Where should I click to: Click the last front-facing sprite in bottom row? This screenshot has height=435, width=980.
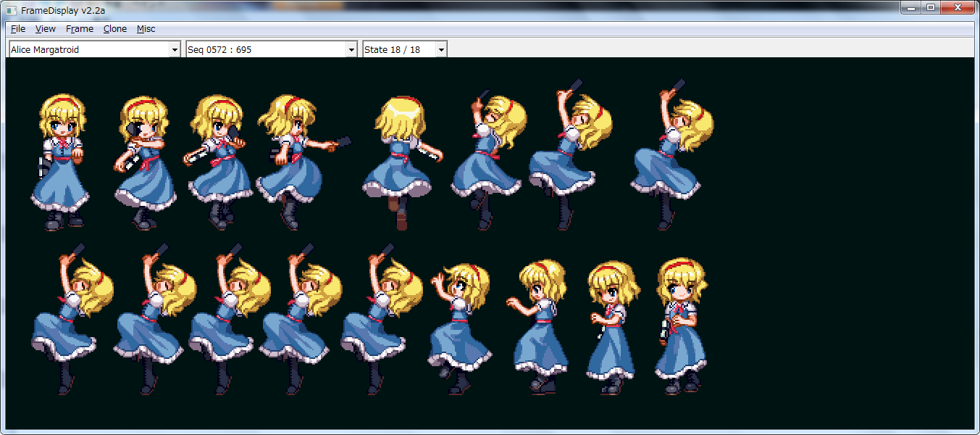pyautogui.click(x=681, y=326)
